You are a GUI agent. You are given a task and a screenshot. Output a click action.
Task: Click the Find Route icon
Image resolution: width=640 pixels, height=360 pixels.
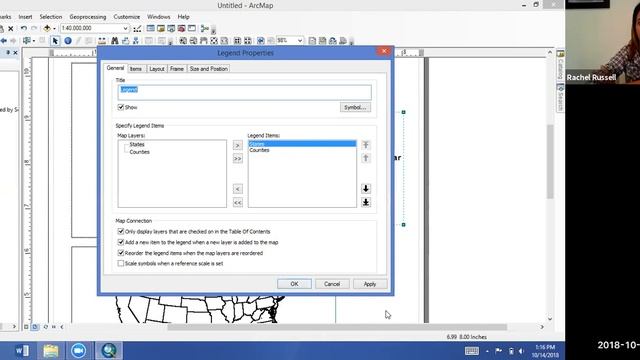pos(125,41)
